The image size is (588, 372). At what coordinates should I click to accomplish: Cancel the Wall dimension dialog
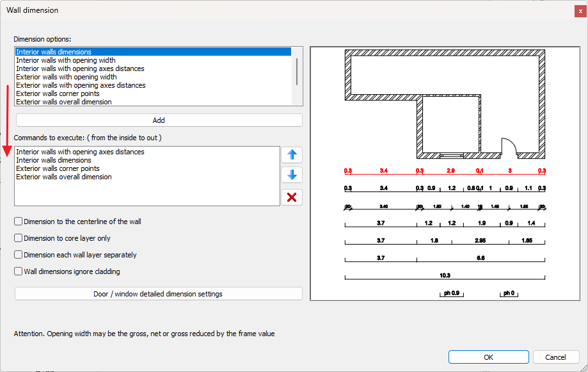tap(555, 357)
